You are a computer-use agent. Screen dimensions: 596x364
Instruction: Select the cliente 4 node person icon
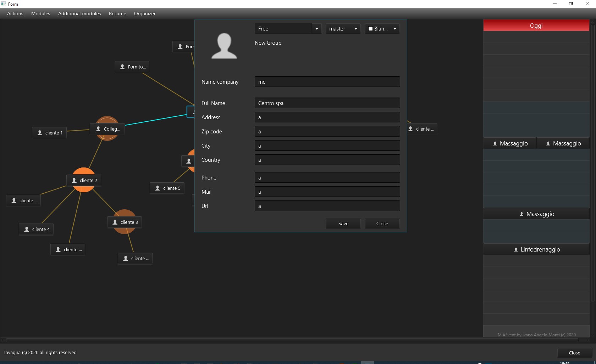coord(27,229)
